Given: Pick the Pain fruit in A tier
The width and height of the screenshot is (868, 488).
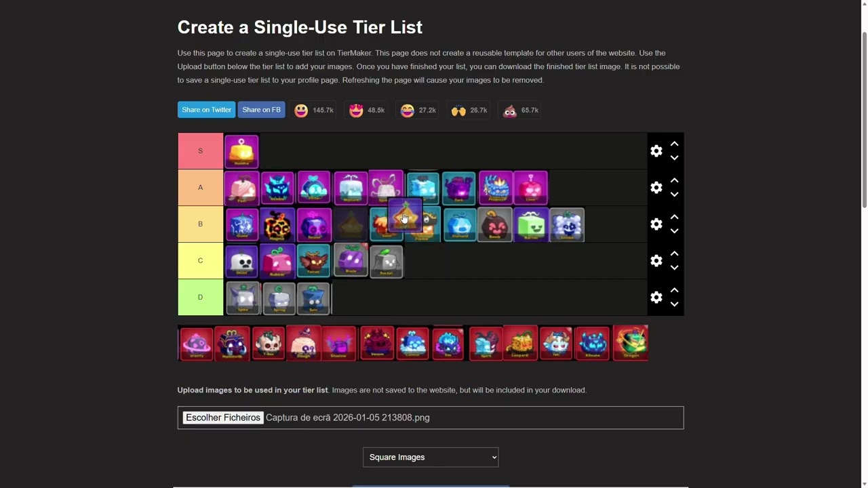Looking at the screenshot, I should click(x=241, y=188).
